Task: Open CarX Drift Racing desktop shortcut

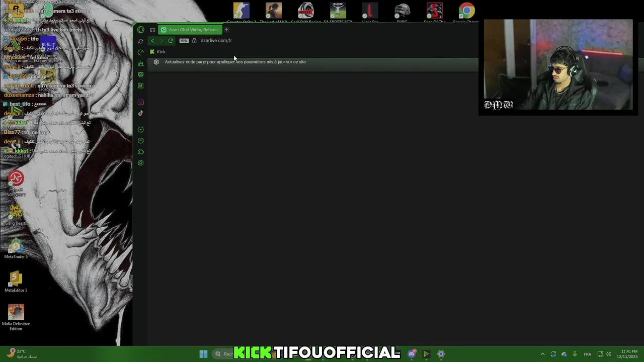Action: [306, 13]
